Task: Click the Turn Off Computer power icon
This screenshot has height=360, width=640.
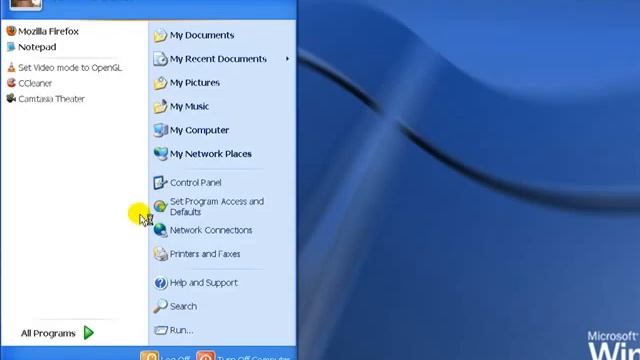Action: 205,356
